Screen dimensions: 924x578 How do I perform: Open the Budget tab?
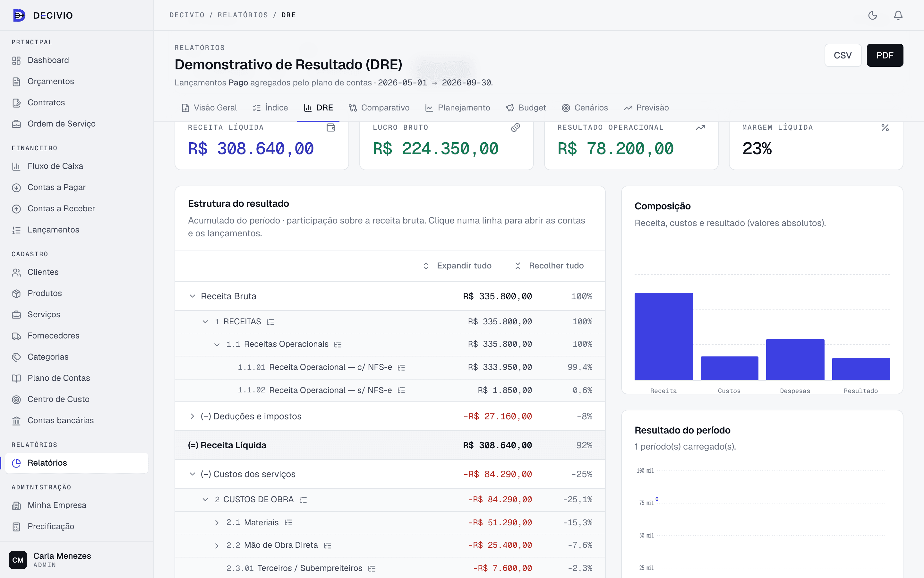[526, 108]
